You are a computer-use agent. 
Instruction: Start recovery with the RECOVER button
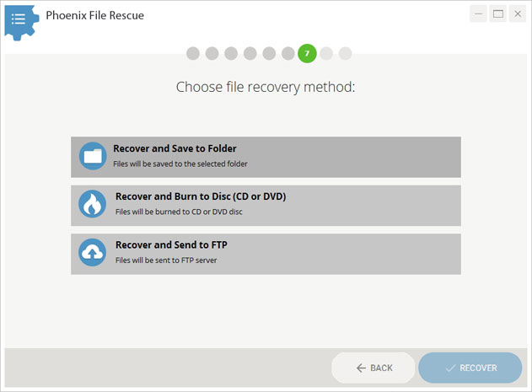pyautogui.click(x=470, y=368)
